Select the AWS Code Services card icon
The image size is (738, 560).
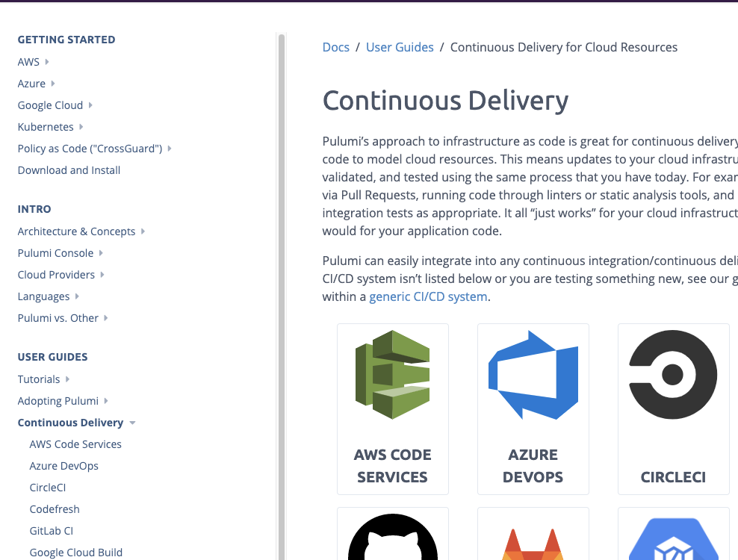[392, 375]
